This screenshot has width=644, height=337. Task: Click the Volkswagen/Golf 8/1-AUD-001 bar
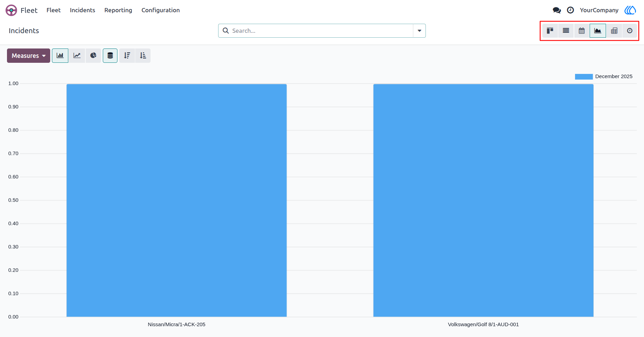[483, 200]
